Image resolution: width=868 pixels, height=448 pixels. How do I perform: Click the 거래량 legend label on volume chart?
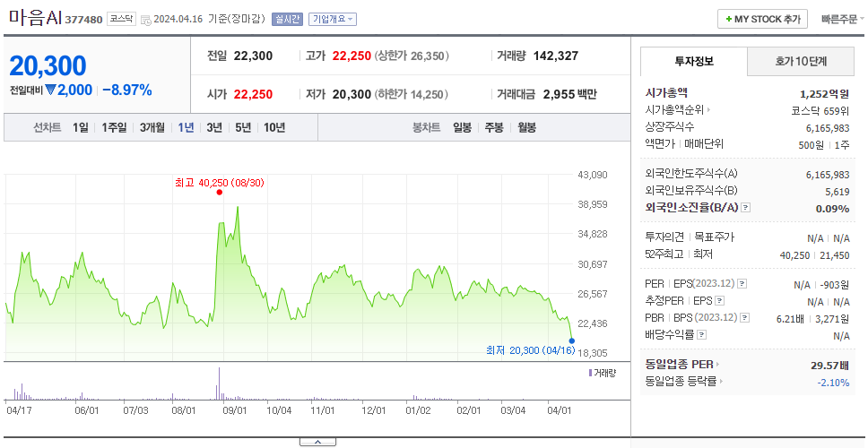coord(603,373)
